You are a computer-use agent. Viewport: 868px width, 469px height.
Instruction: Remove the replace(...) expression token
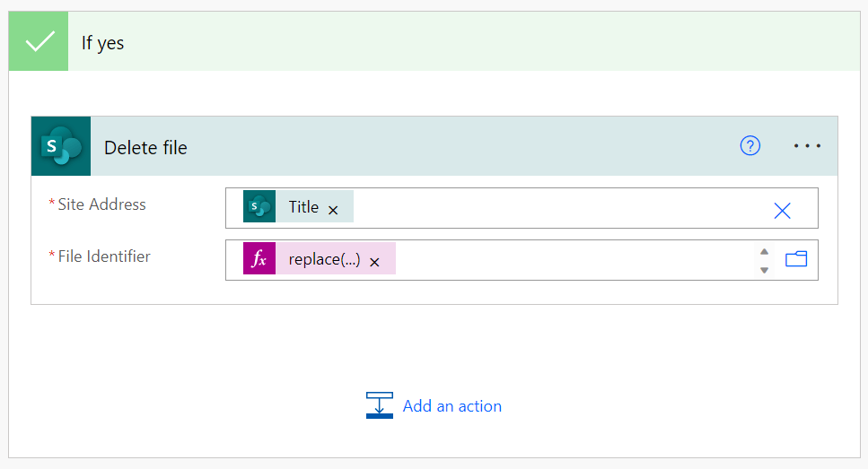coord(375,262)
